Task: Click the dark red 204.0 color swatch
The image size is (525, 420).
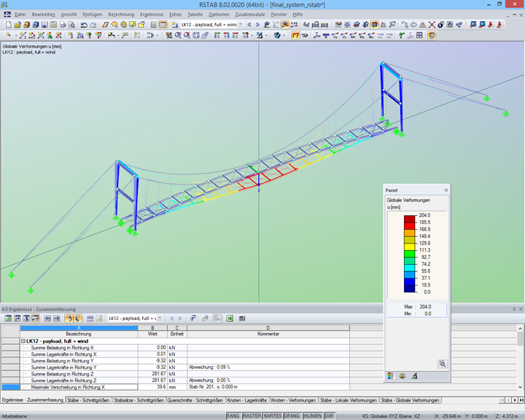Action: (x=409, y=219)
